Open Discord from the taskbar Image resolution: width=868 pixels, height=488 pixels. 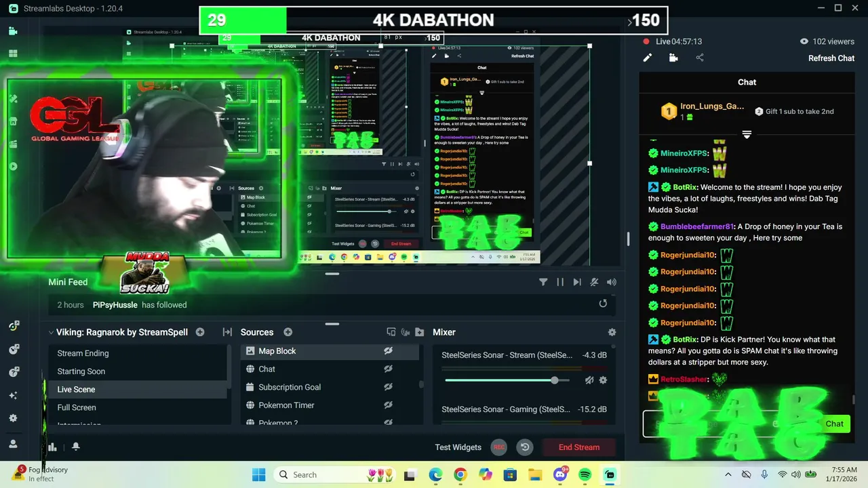[x=560, y=474]
